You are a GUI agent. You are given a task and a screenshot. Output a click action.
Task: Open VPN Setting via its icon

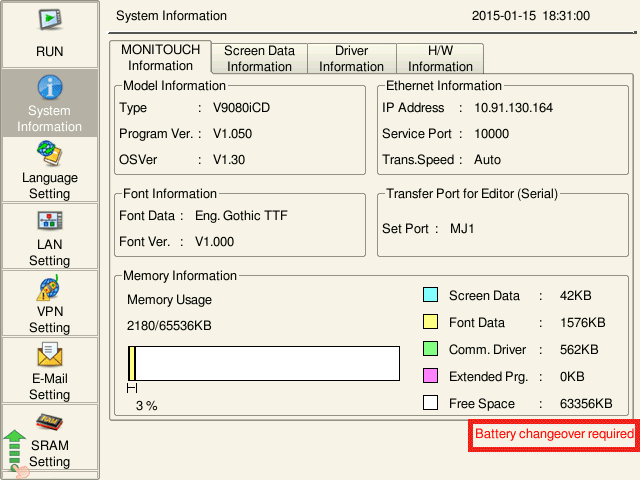[x=49, y=287]
